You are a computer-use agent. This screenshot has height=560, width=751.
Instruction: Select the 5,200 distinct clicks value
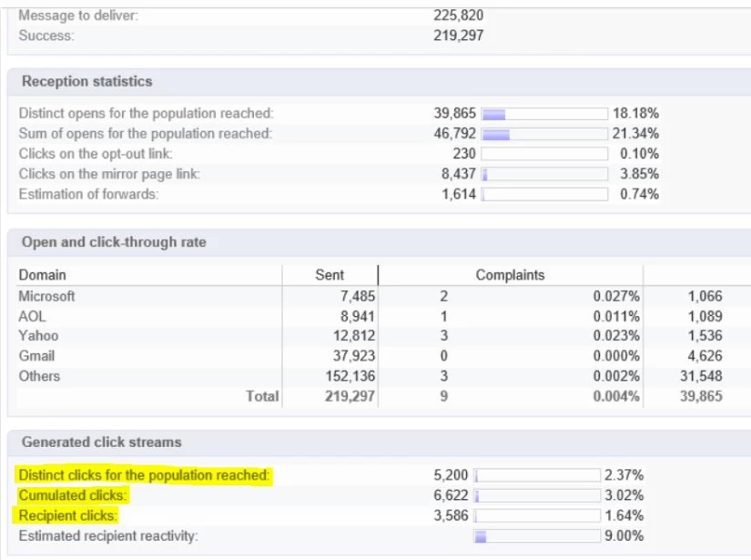[451, 475]
